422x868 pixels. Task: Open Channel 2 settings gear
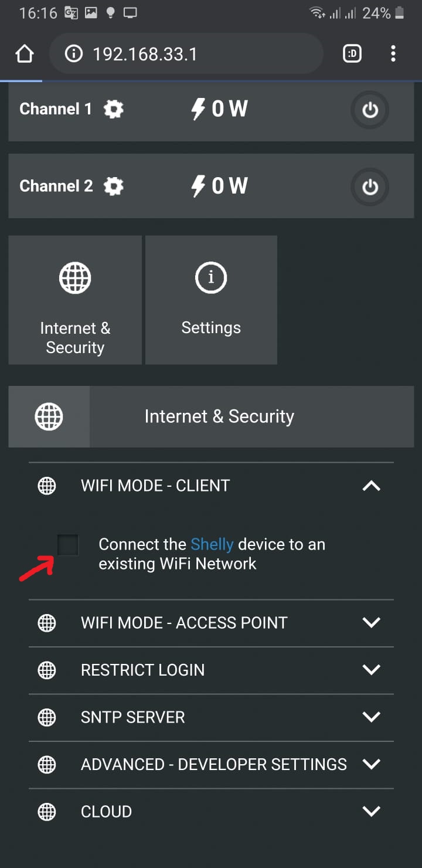coord(114,187)
